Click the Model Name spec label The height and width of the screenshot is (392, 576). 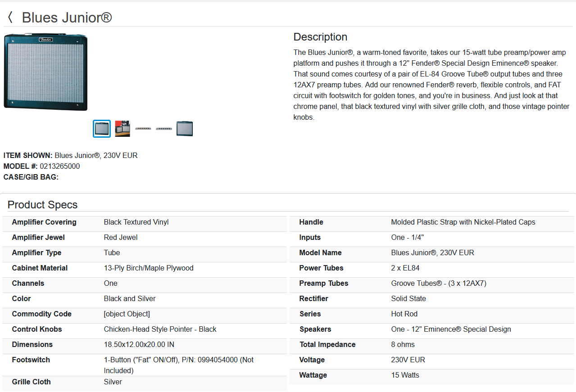(x=321, y=252)
